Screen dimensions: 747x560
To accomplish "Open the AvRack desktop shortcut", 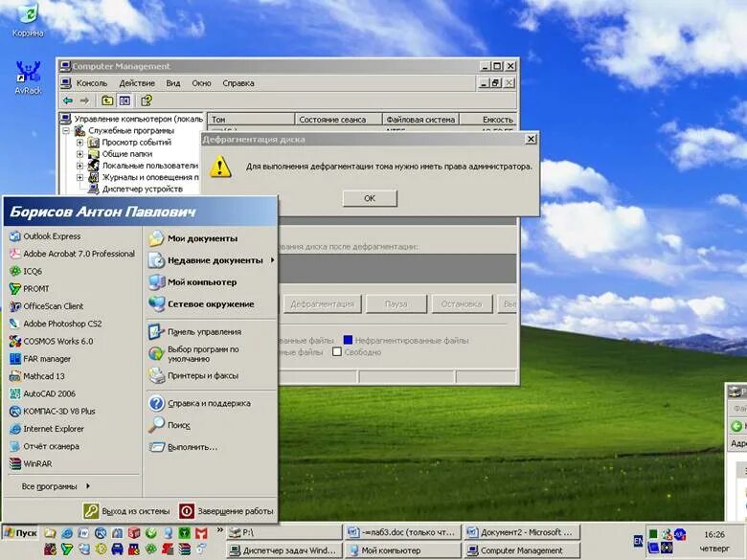I will coord(28,78).
